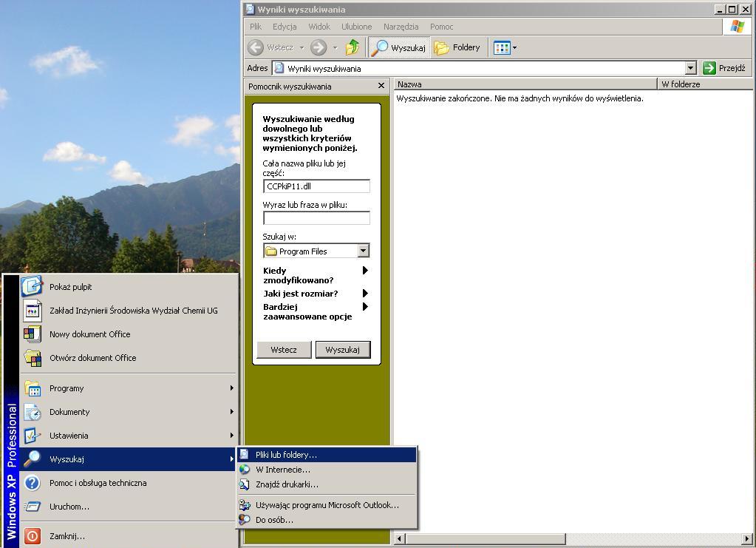Toggle the Wyszukaj search toolbar button
Screen dimensions: 756x548
[x=399, y=47]
